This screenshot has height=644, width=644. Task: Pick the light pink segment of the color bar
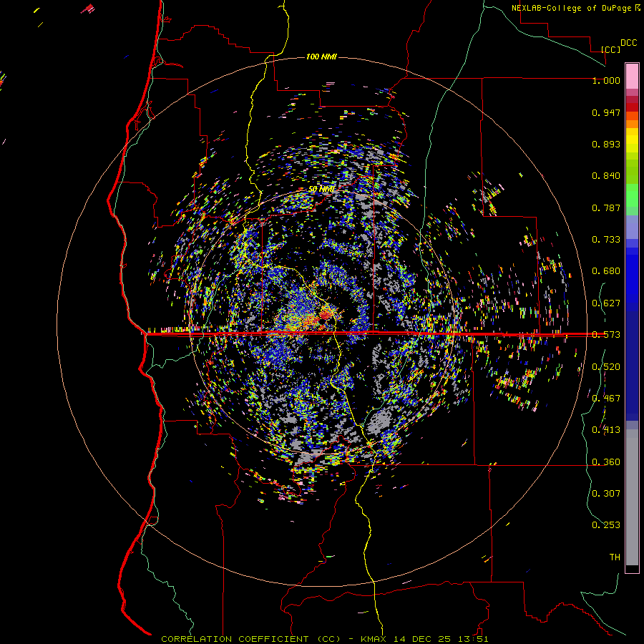point(632,76)
